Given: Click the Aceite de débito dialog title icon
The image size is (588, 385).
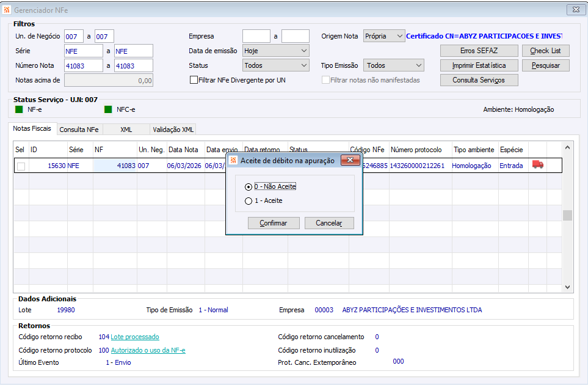Looking at the screenshot, I should [233, 160].
